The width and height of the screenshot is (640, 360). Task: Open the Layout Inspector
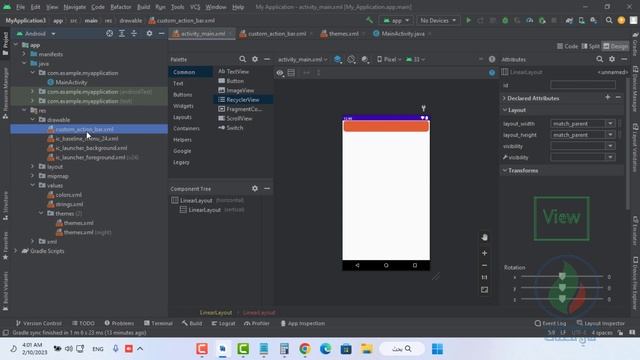601,323
